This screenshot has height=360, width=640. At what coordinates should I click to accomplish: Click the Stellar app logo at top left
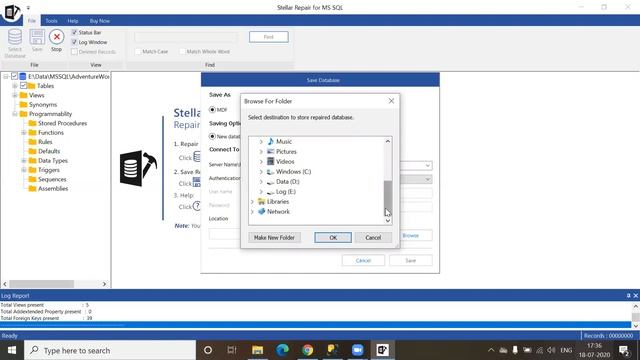coord(11,12)
